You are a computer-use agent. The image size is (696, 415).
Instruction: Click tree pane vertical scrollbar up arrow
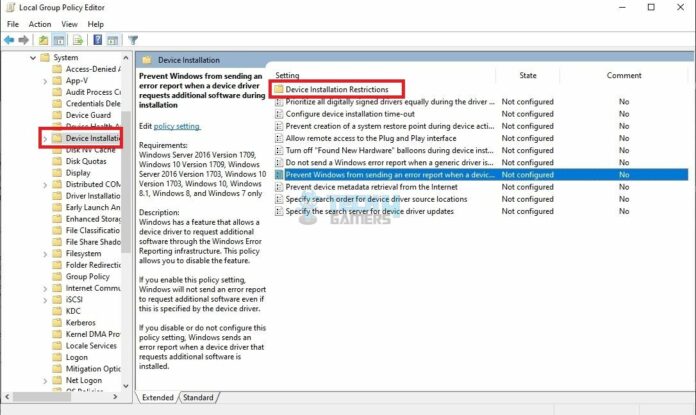pos(126,58)
